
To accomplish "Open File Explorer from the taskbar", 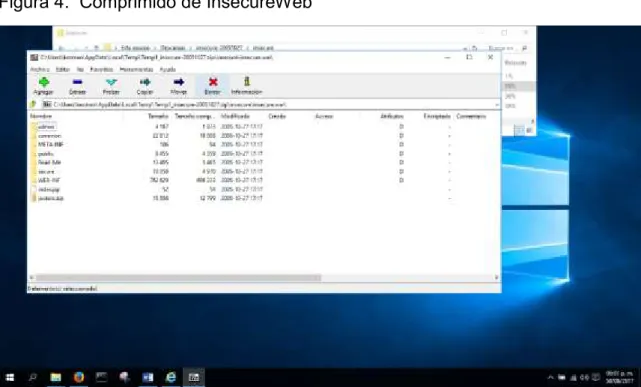I will point(56,377).
